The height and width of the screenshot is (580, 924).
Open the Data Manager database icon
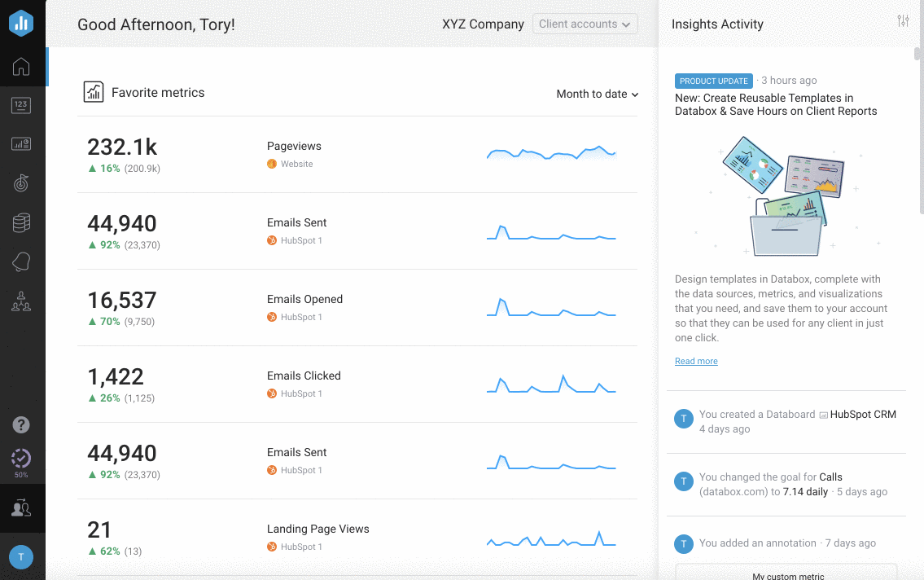(x=21, y=223)
